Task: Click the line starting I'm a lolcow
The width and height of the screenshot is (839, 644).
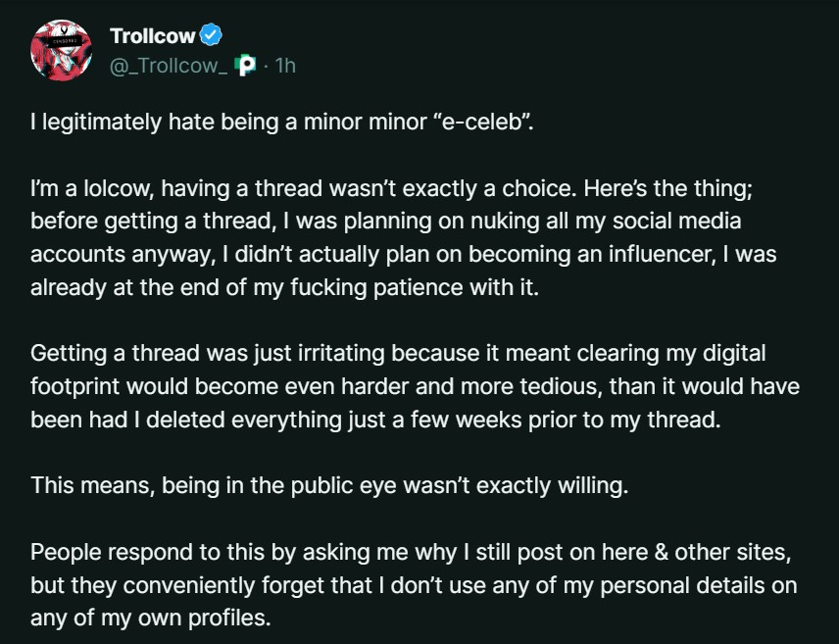Action: pos(391,188)
